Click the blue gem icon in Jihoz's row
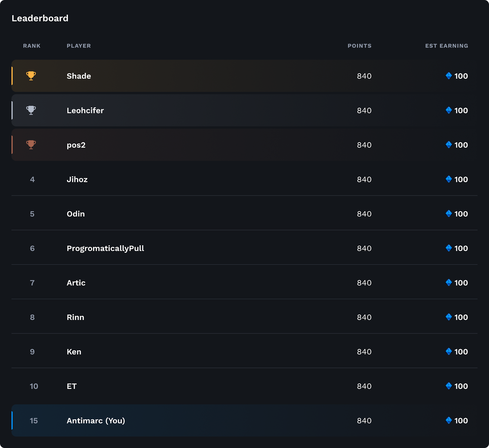This screenshot has width=489, height=448. click(x=449, y=179)
